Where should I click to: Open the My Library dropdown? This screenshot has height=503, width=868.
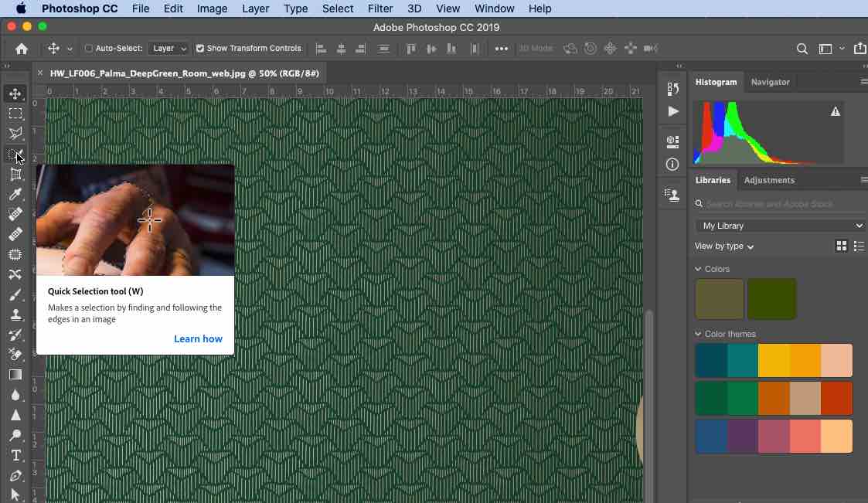pyautogui.click(x=780, y=226)
